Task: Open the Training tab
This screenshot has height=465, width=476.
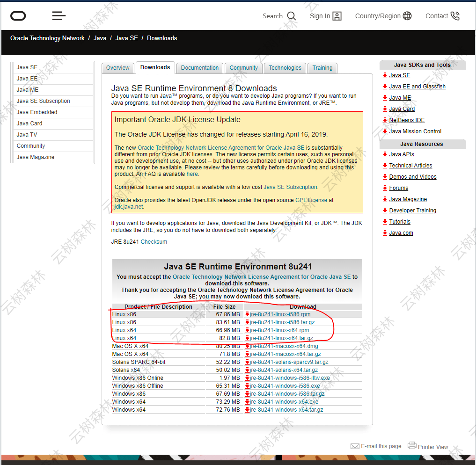Action: (x=322, y=68)
